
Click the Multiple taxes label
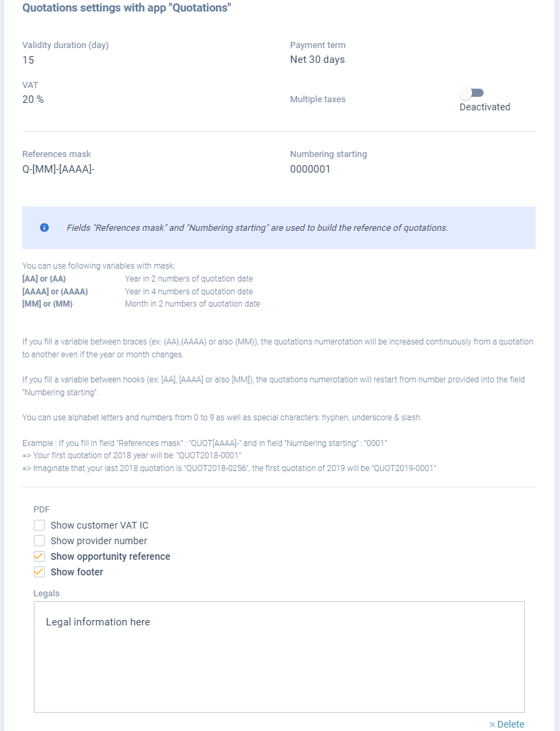(x=318, y=99)
